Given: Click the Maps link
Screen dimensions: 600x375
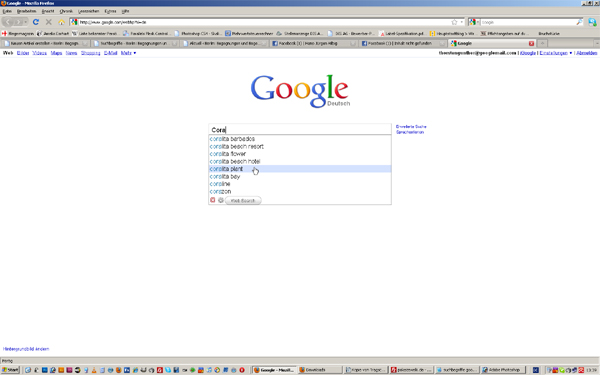Looking at the screenshot, I should point(56,53).
